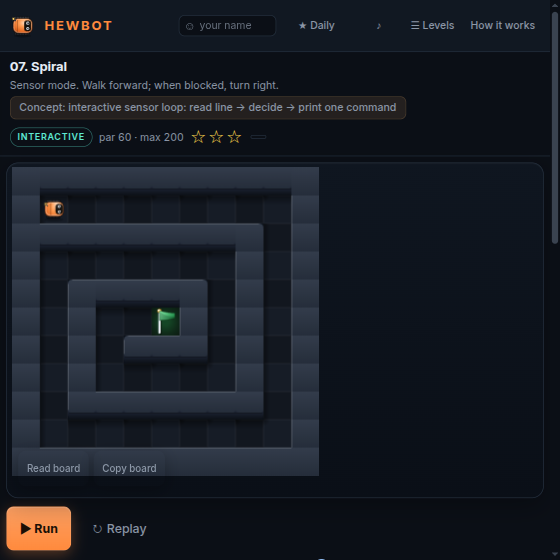
Task: Open How it works page
Action: tap(502, 26)
